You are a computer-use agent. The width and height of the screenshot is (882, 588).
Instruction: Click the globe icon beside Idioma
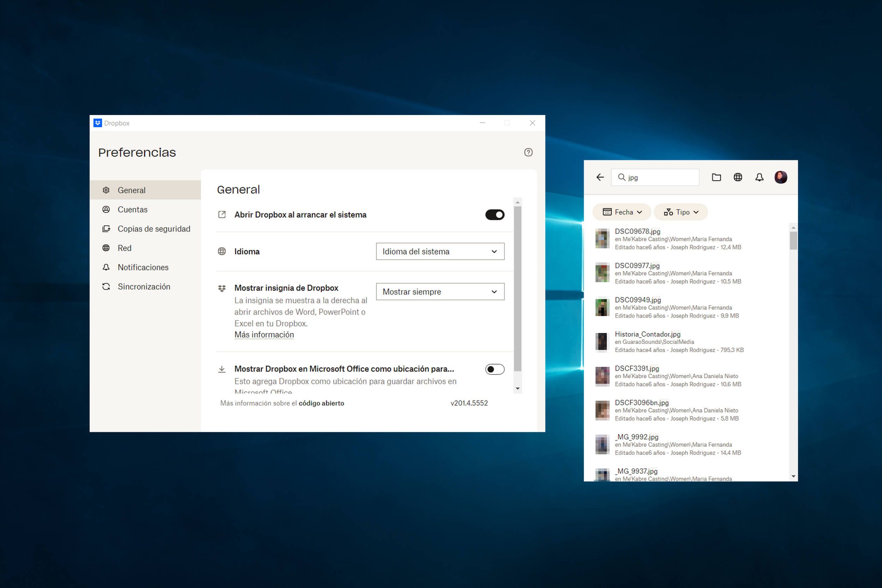click(x=222, y=251)
